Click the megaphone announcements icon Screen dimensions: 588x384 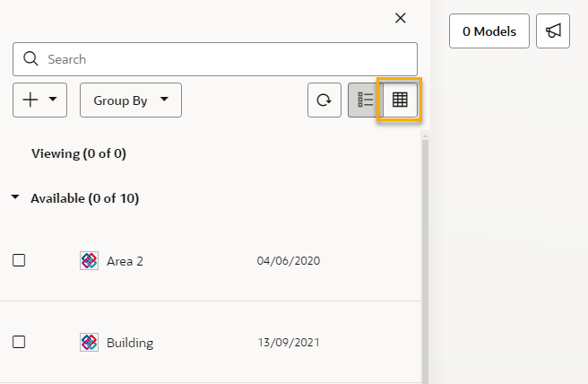[x=553, y=31]
